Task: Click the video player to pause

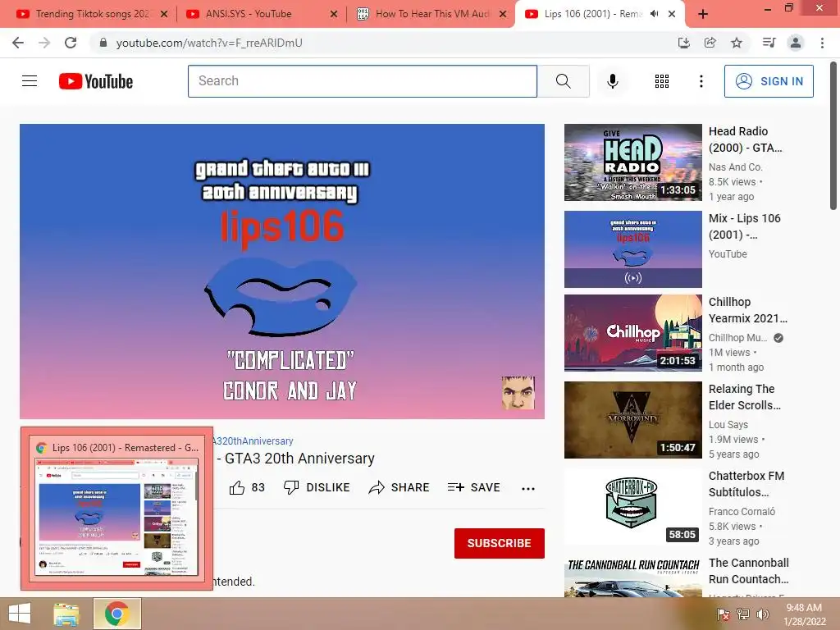Action: click(282, 271)
